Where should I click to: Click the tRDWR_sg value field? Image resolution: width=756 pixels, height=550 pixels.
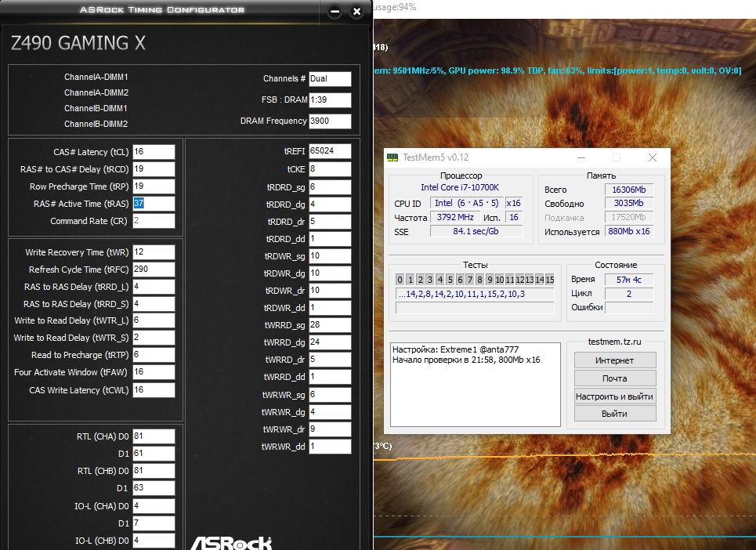click(331, 256)
